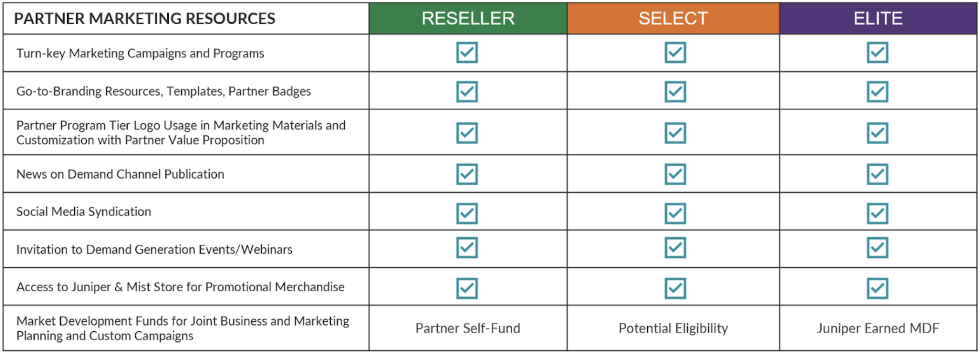Click Reseller checkbox for Go-to-Branding Resources row
980x354 pixels.
tap(467, 92)
